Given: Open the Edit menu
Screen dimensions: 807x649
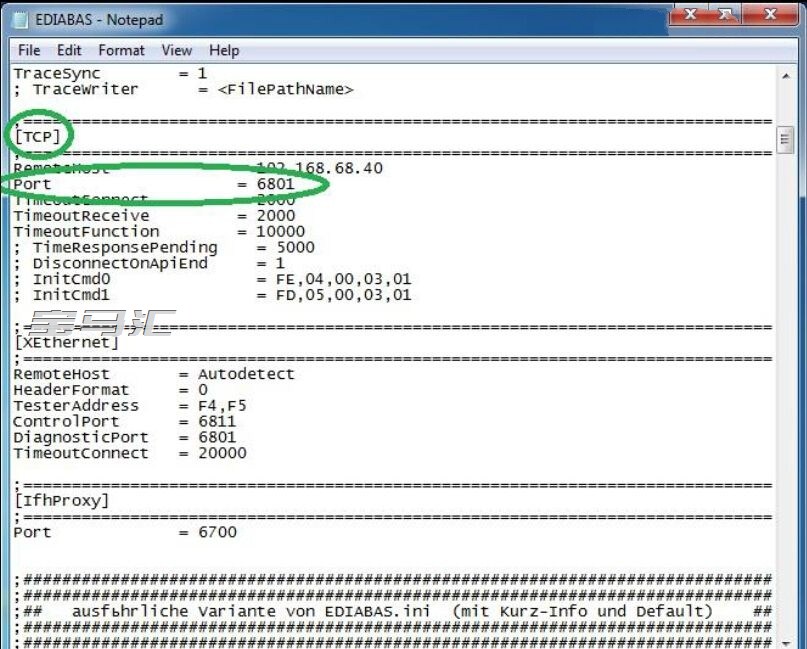Looking at the screenshot, I should point(69,50).
